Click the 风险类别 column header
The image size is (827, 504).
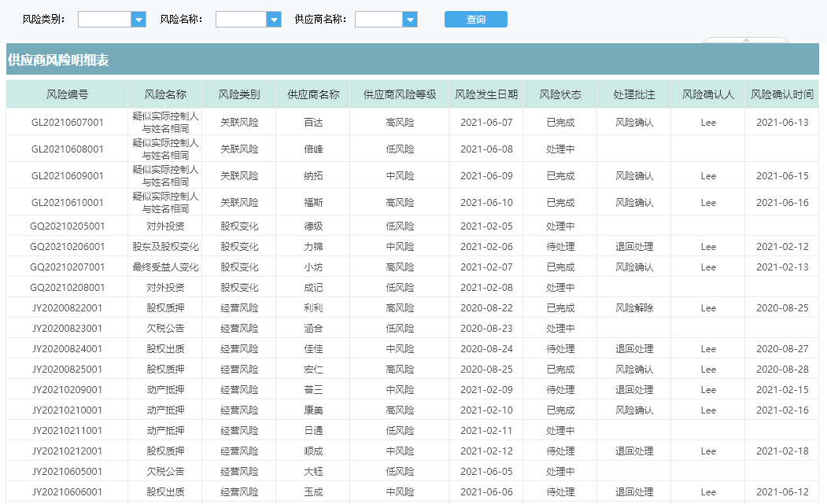coord(239,94)
